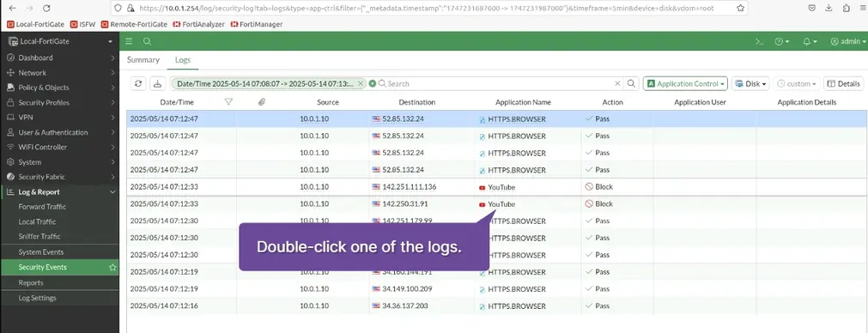The width and height of the screenshot is (868, 333).
Task: Click the magnifier search button
Action: [631, 83]
